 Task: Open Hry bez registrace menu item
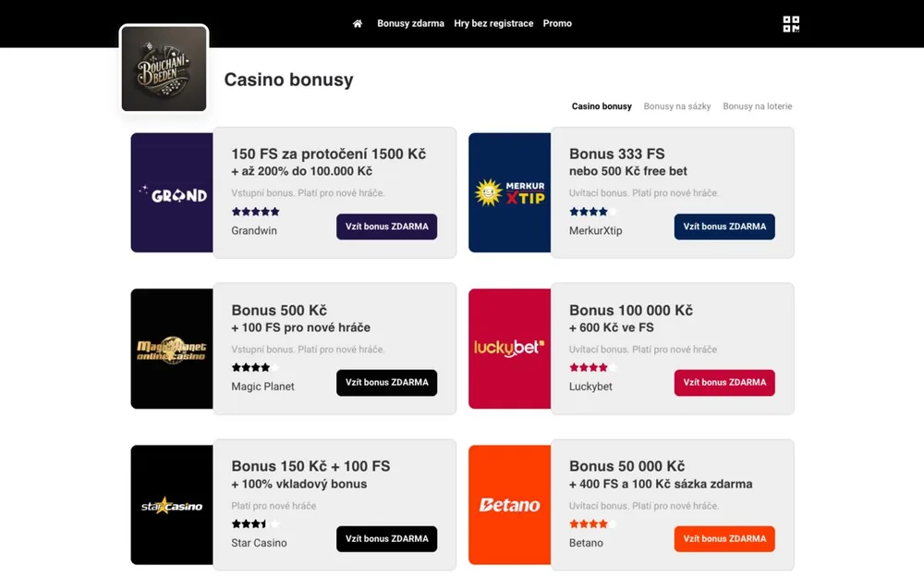493,24
